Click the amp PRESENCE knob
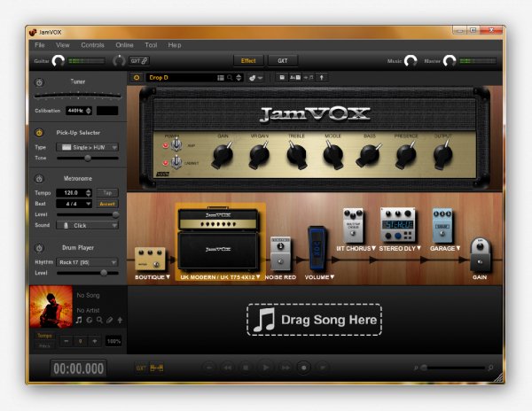 click(406, 155)
